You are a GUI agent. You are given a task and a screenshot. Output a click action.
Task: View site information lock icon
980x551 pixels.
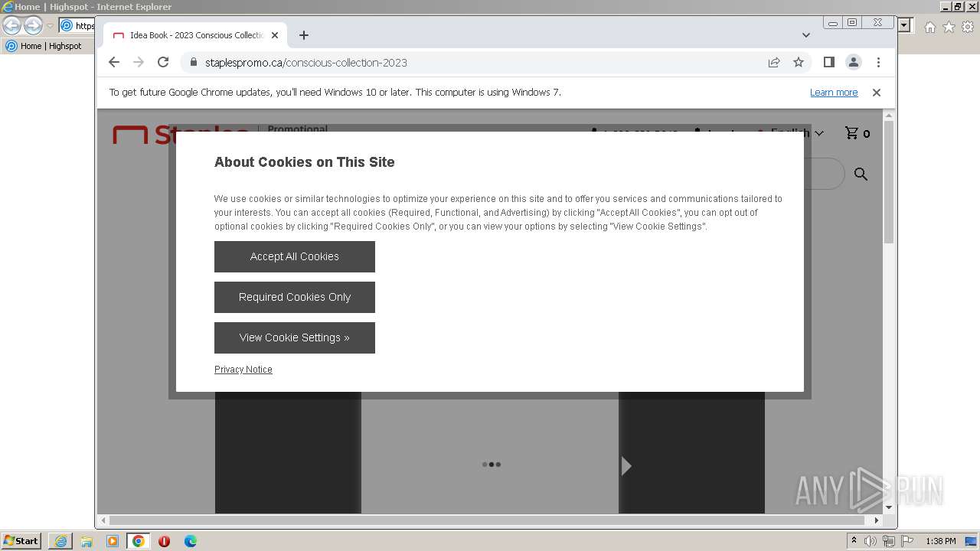pos(193,62)
